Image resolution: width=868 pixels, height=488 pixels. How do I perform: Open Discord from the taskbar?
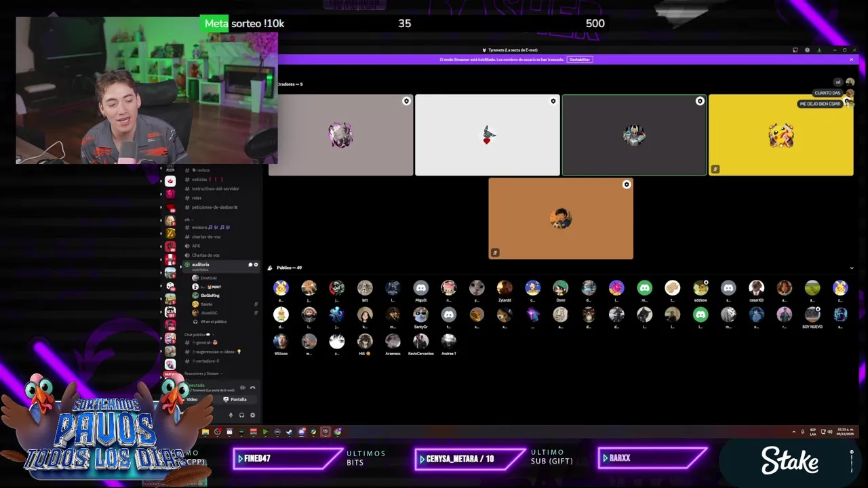click(x=302, y=432)
